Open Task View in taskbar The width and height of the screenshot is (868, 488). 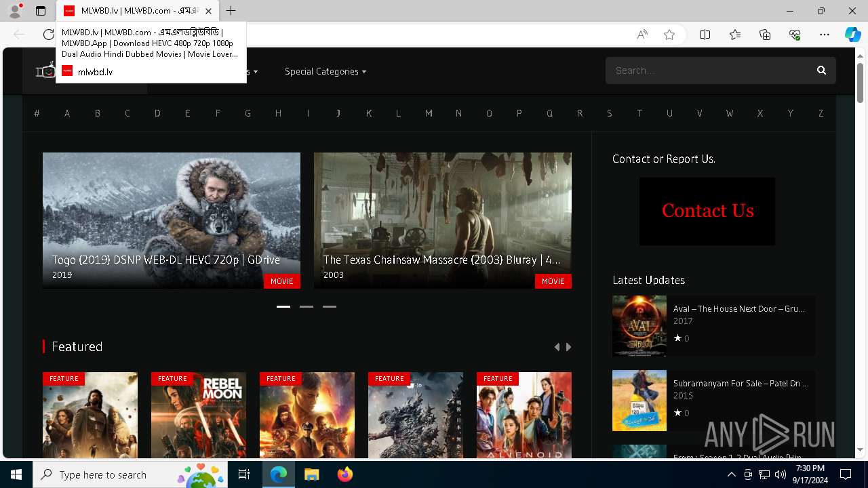pyautogui.click(x=245, y=474)
